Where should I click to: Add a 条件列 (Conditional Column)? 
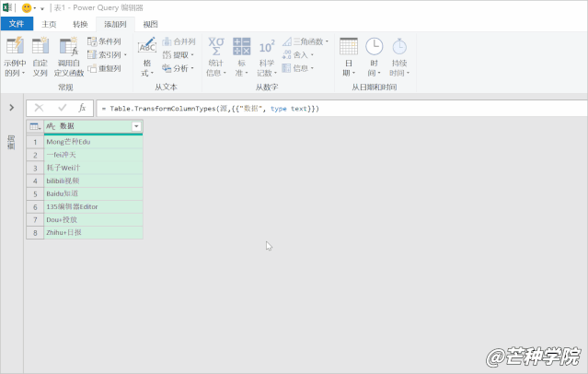(x=104, y=41)
